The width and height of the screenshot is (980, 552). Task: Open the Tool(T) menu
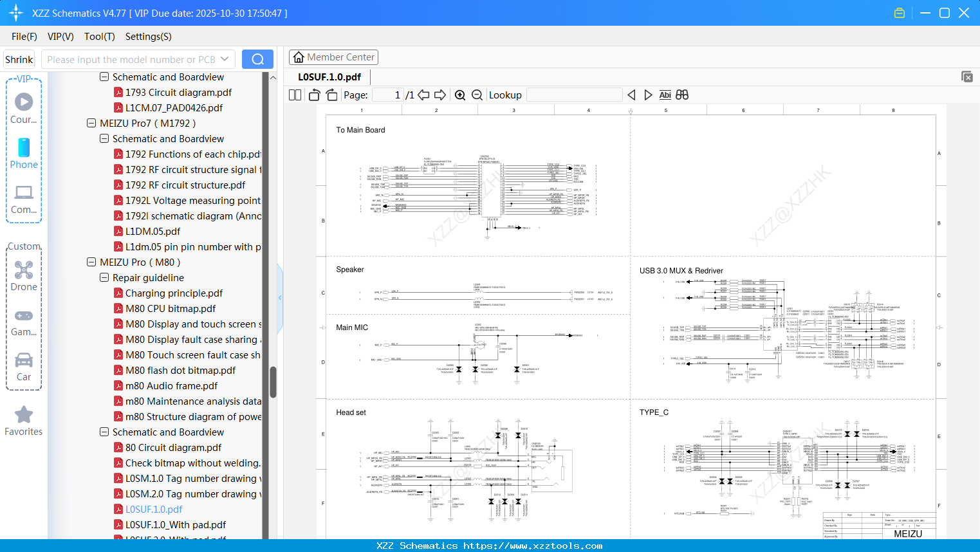pyautogui.click(x=100, y=37)
